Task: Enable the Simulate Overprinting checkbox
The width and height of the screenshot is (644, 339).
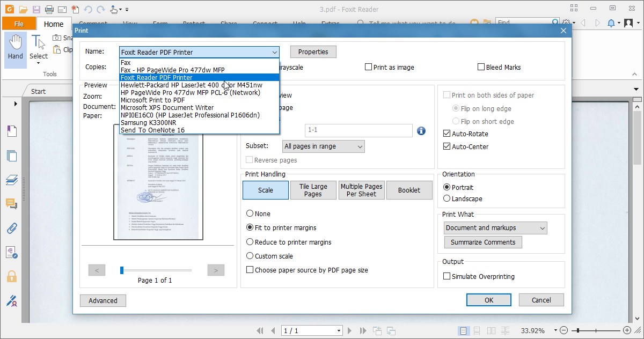Action: click(447, 276)
